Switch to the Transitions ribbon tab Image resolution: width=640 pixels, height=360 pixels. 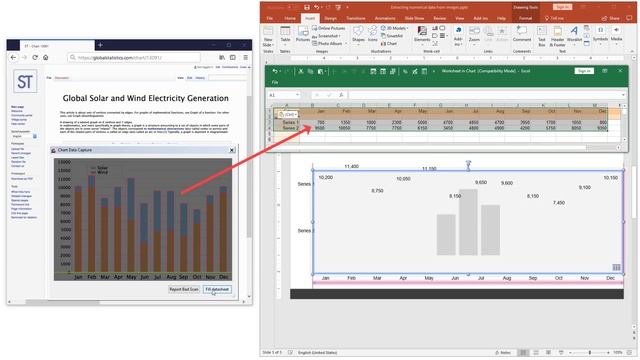click(356, 18)
